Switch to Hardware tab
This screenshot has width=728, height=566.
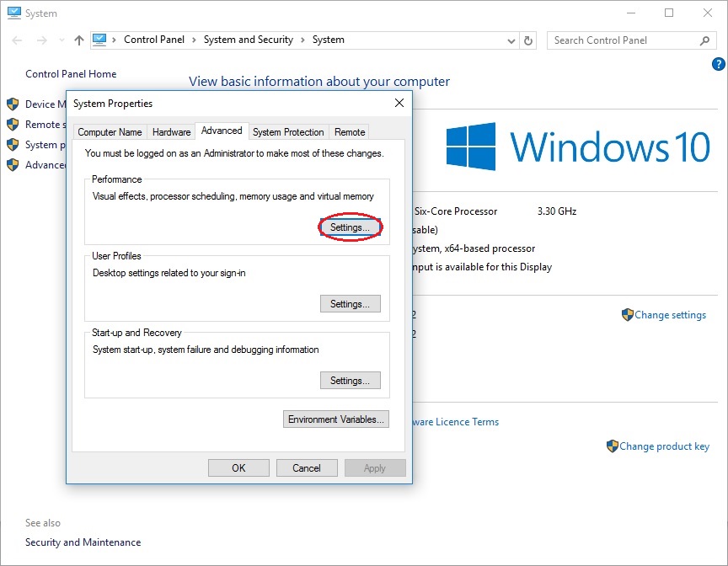click(x=171, y=132)
